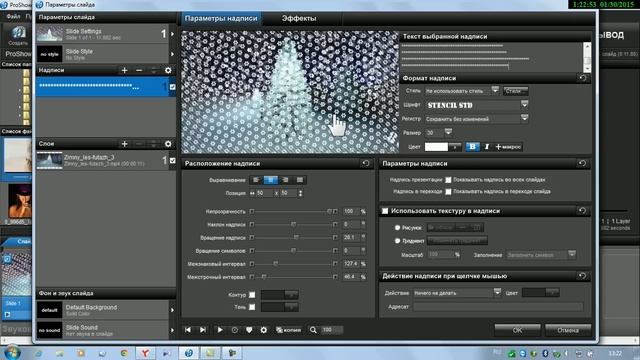Click OK to confirm slide options
640x360 pixels.
pos(517,330)
